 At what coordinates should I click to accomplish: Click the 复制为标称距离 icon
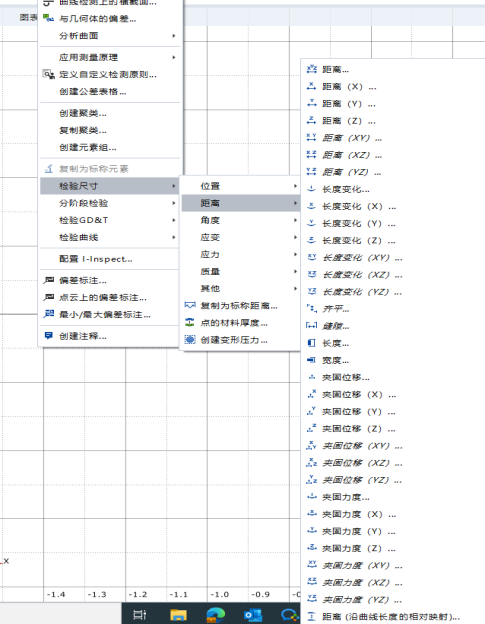[190, 306]
